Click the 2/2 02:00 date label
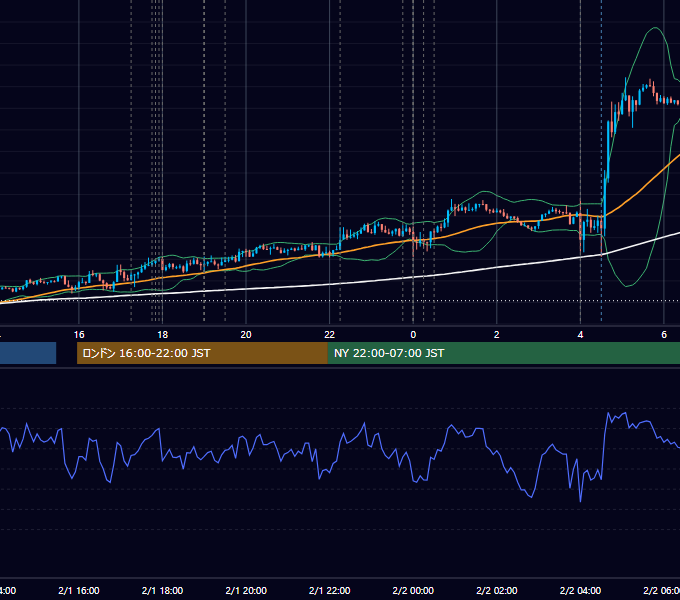The height and width of the screenshot is (600, 680). (497, 590)
